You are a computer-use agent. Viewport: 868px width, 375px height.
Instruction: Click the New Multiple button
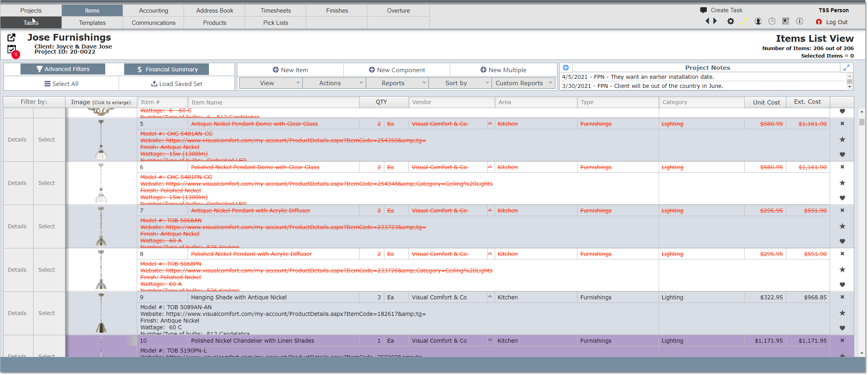[503, 70]
